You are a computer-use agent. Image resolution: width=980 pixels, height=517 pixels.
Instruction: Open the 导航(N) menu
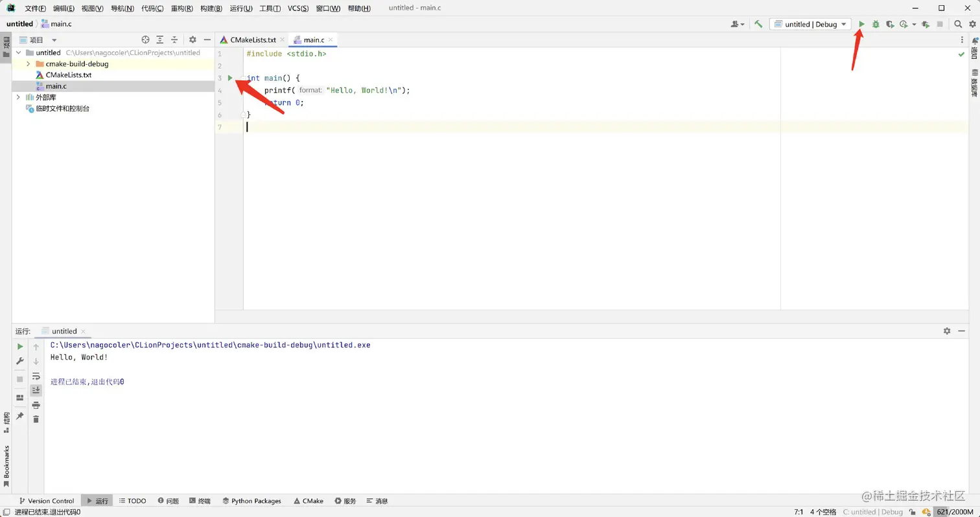coord(122,8)
